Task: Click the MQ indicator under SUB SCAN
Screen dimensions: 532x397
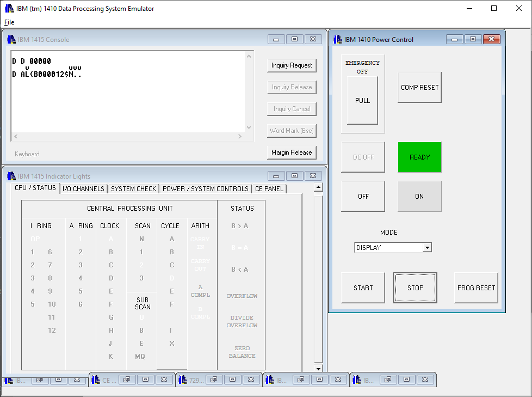Action: pos(140,356)
